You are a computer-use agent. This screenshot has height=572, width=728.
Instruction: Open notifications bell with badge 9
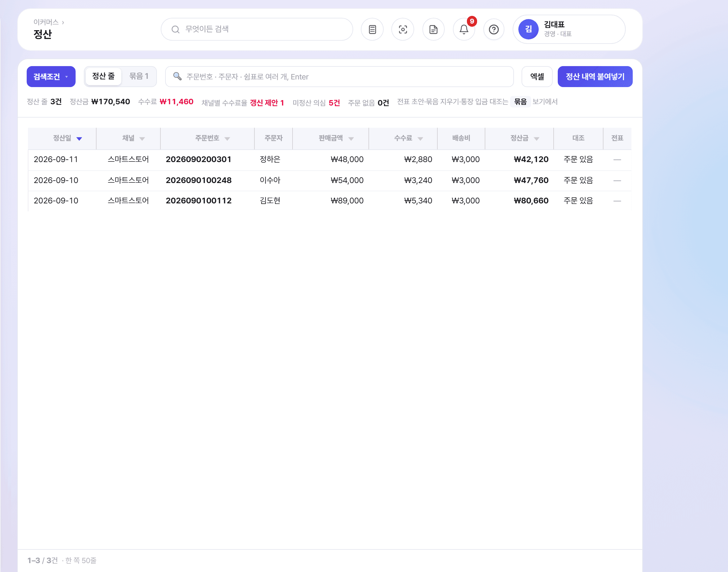[464, 30]
